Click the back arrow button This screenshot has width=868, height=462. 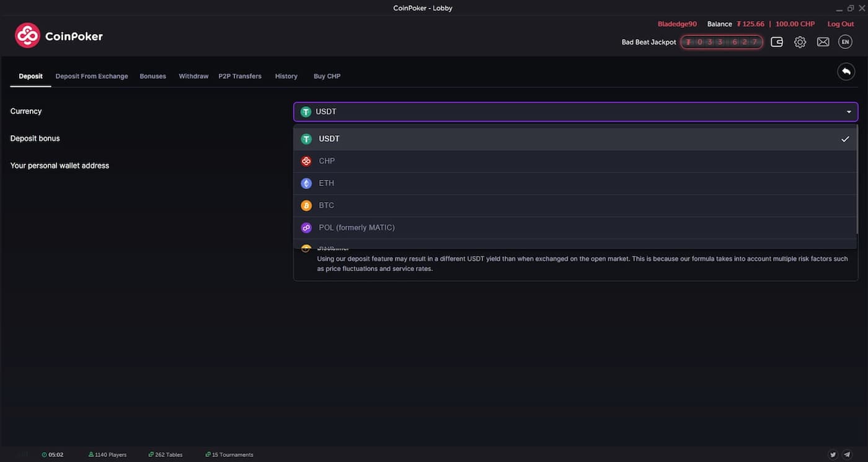click(846, 71)
